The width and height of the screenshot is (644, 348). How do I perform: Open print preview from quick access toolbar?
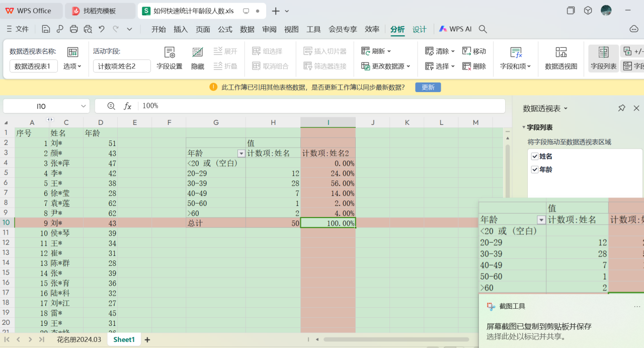pos(88,29)
